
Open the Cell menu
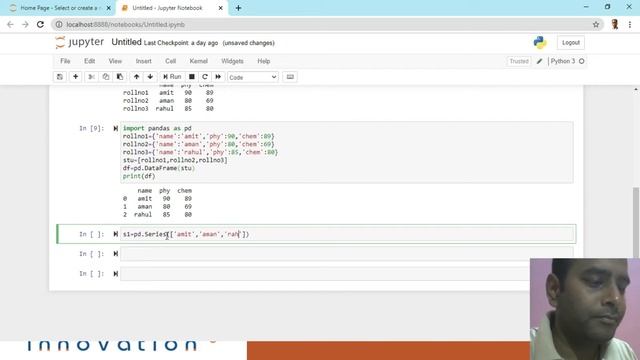click(170, 61)
